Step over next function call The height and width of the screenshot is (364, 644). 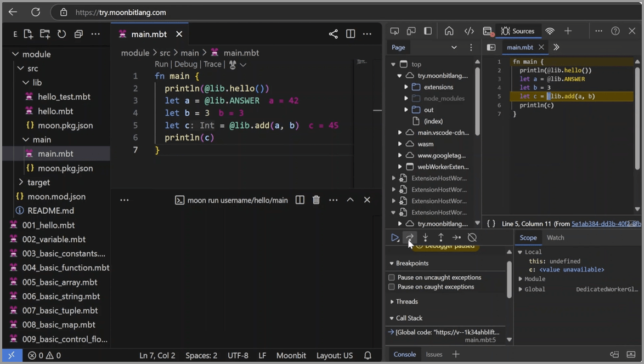(x=410, y=237)
